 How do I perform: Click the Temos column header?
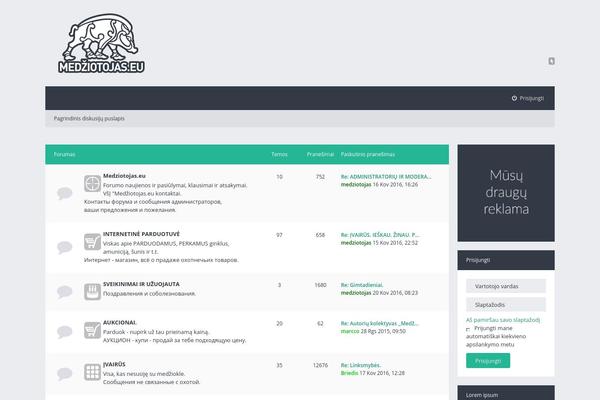(279, 154)
